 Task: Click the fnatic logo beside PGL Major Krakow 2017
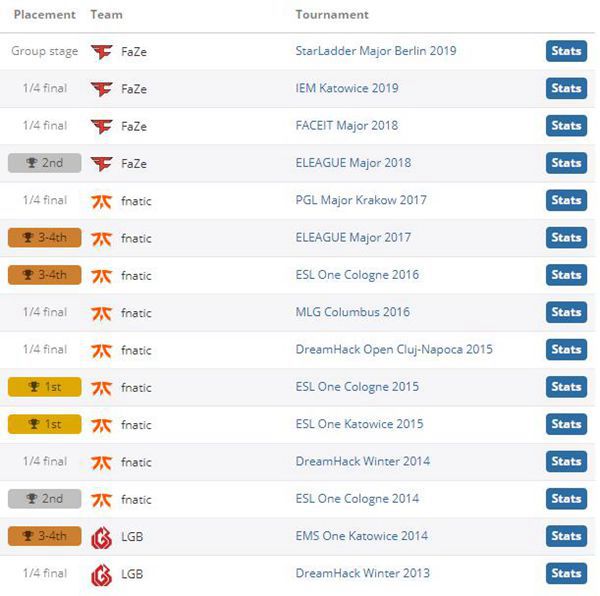point(101,201)
